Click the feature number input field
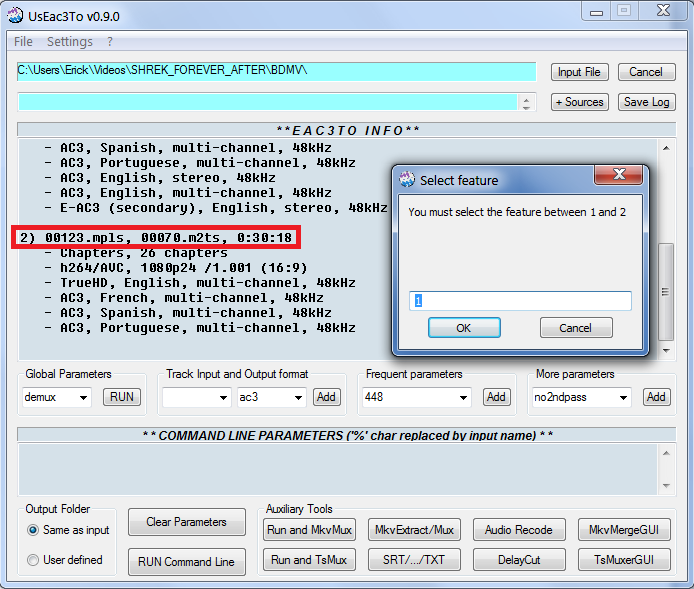The image size is (694, 589). [x=520, y=301]
